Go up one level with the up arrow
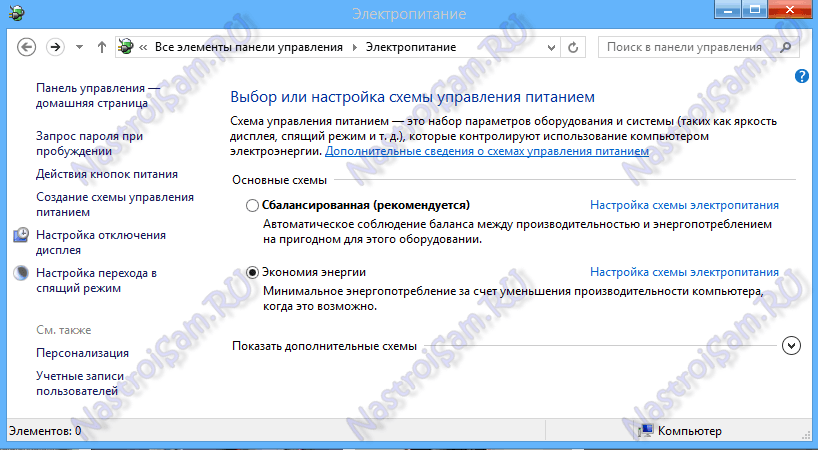The image size is (818, 450). (x=102, y=47)
